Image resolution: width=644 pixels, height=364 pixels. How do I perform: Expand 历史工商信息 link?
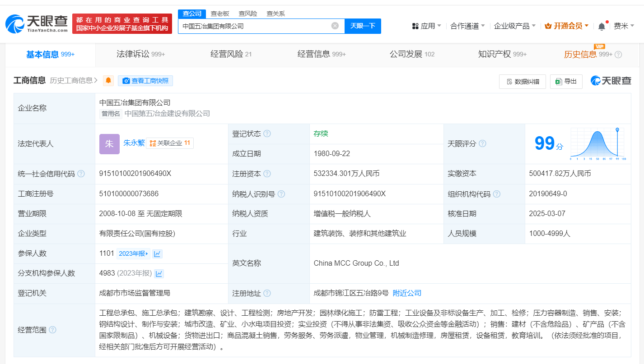click(x=74, y=81)
